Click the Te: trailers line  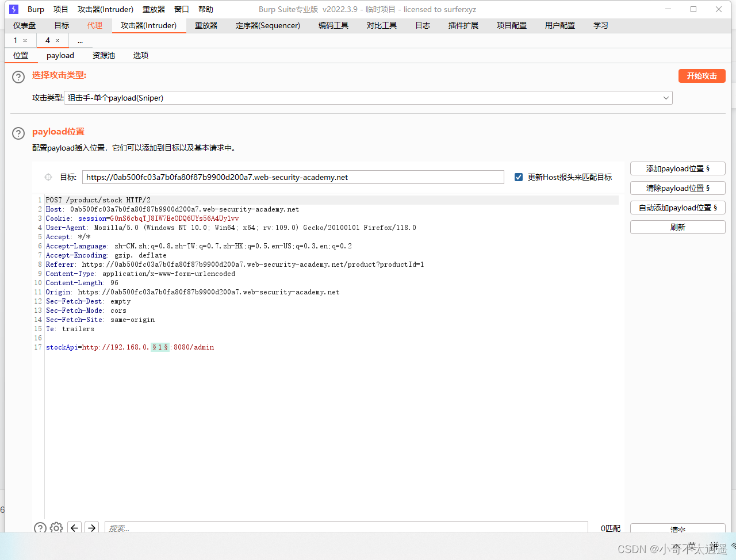70,329
